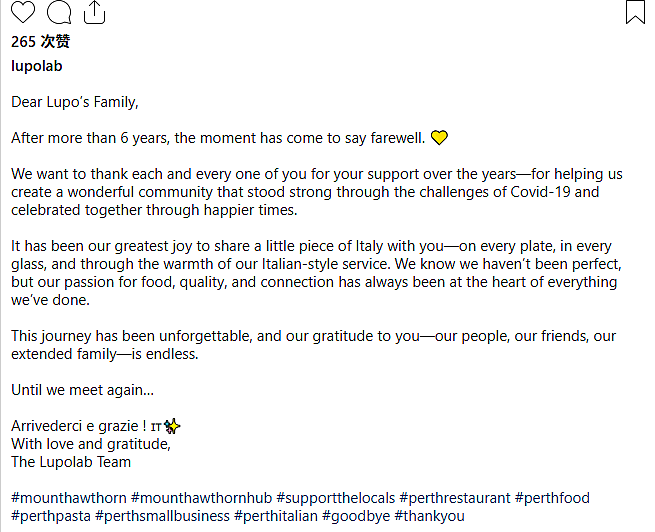Click the 'Dear Lupo's Family,' greeting line

[x=75, y=102]
